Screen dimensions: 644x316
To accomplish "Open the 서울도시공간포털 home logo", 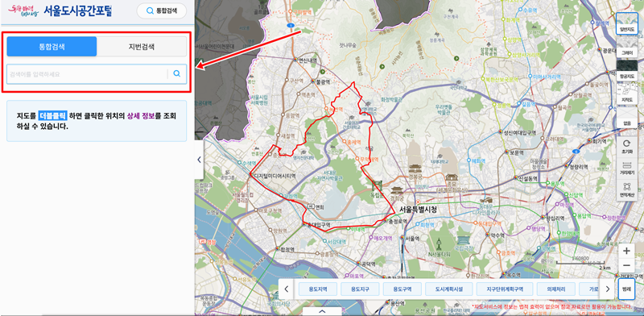I will (77, 10).
